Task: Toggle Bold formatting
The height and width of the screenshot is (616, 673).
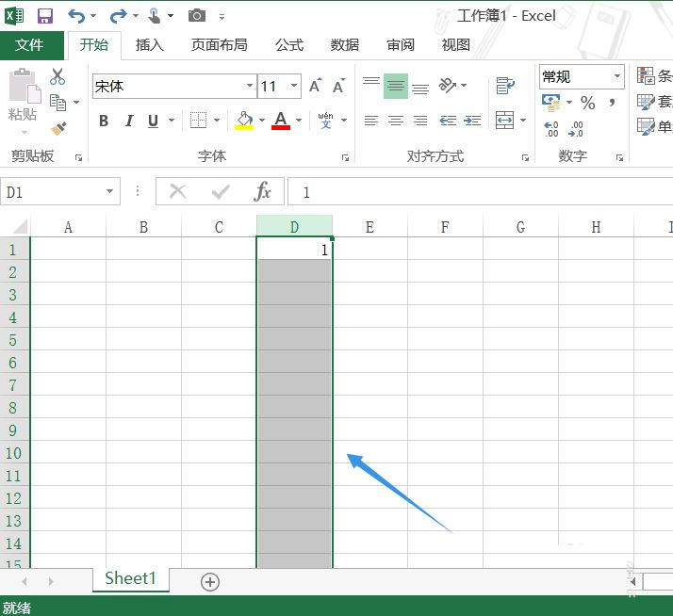Action: pos(104,121)
